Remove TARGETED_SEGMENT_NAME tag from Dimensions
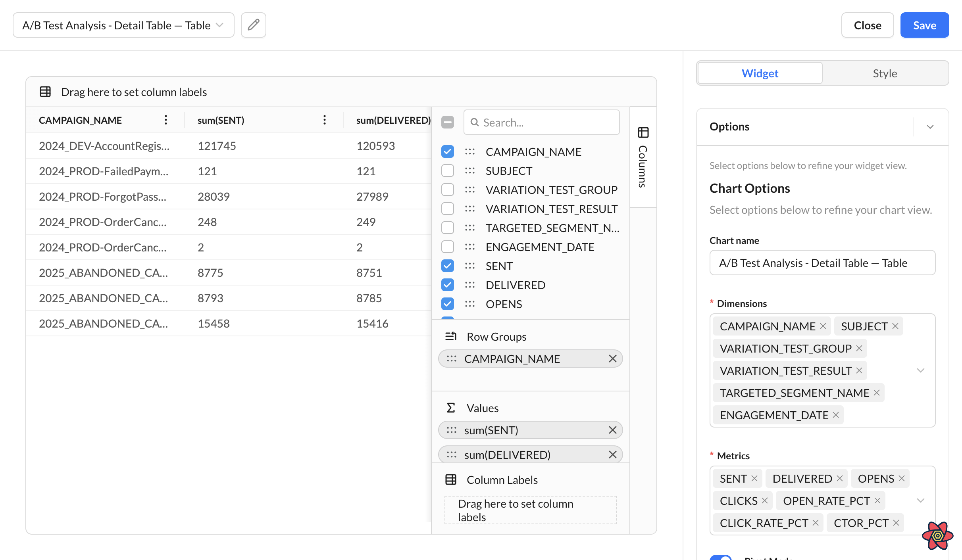Image resolution: width=962 pixels, height=560 pixels. point(877,393)
